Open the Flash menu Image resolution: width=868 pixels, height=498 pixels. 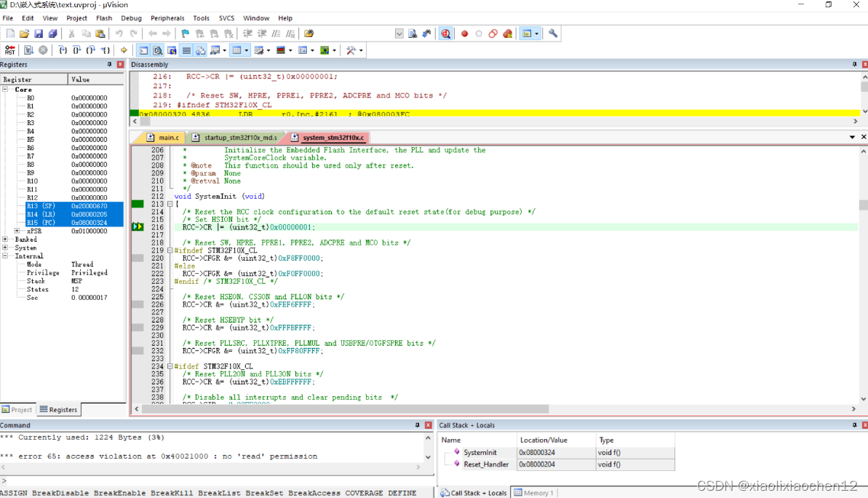click(103, 18)
